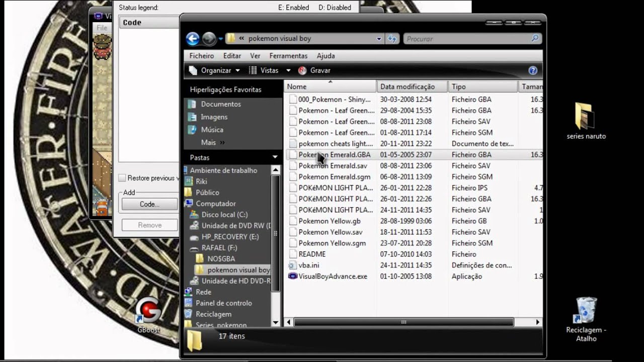Click Música icon in Favorite Links
644x362 pixels.
[192, 130]
